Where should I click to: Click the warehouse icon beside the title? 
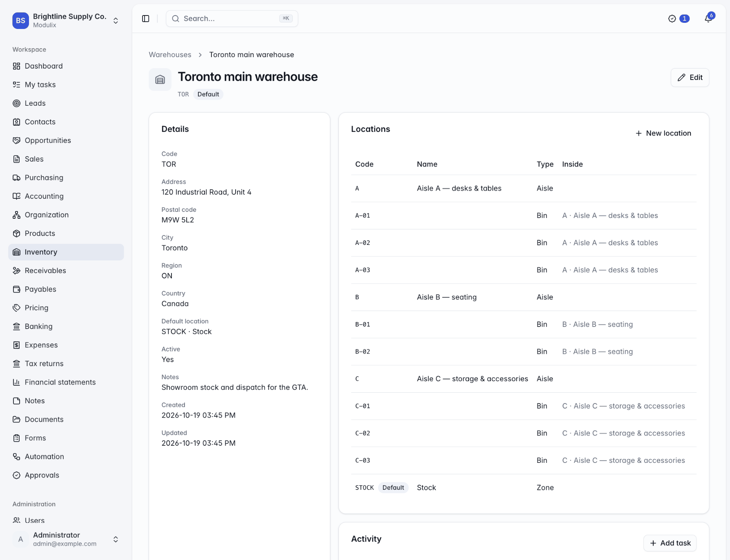pyautogui.click(x=160, y=80)
